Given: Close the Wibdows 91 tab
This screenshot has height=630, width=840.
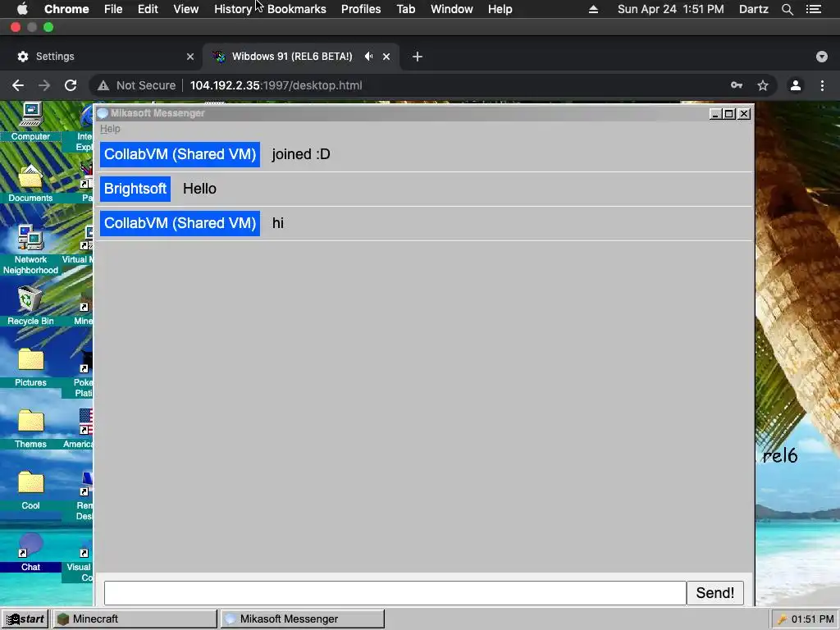Looking at the screenshot, I should 386,57.
